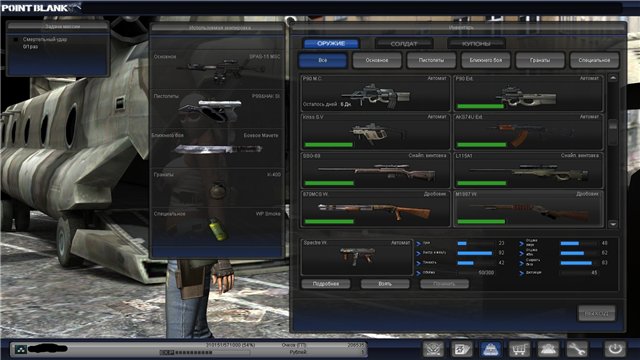Select the Гранаты weapon filter
This screenshot has height=360, width=640.
(x=540, y=60)
